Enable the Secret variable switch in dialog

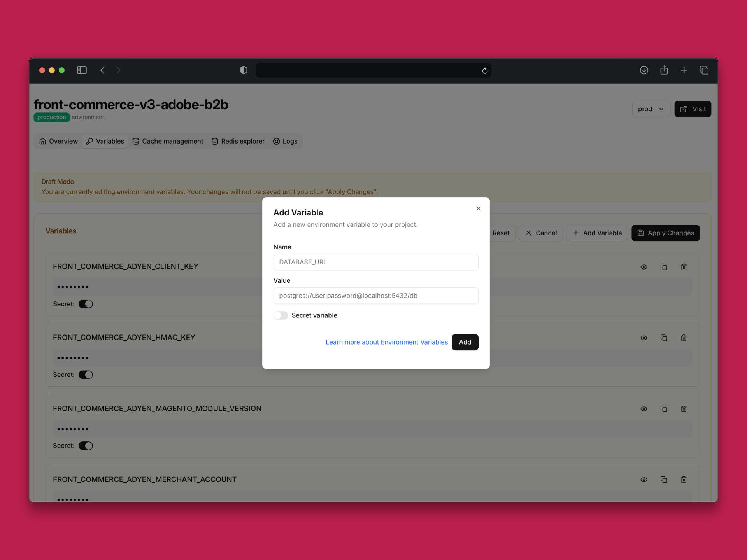pyautogui.click(x=281, y=315)
